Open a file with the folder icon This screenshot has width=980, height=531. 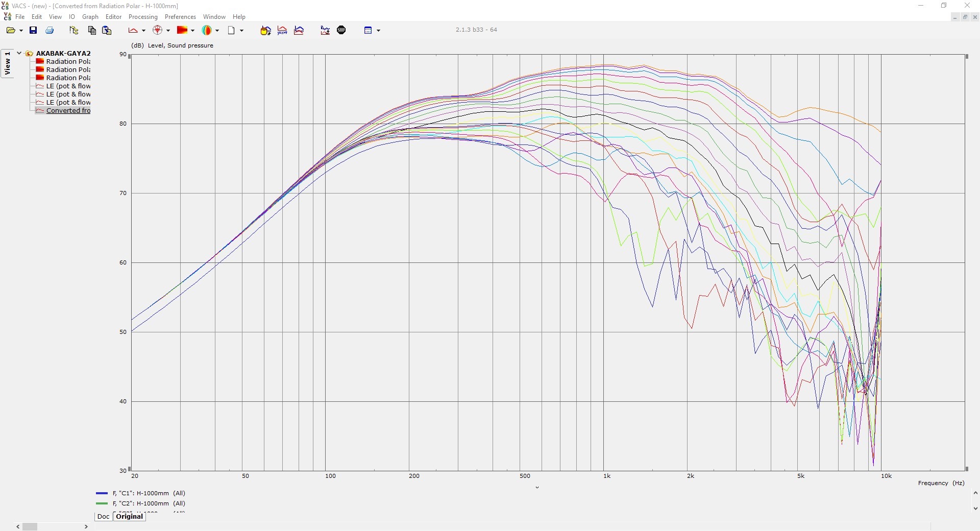10,30
